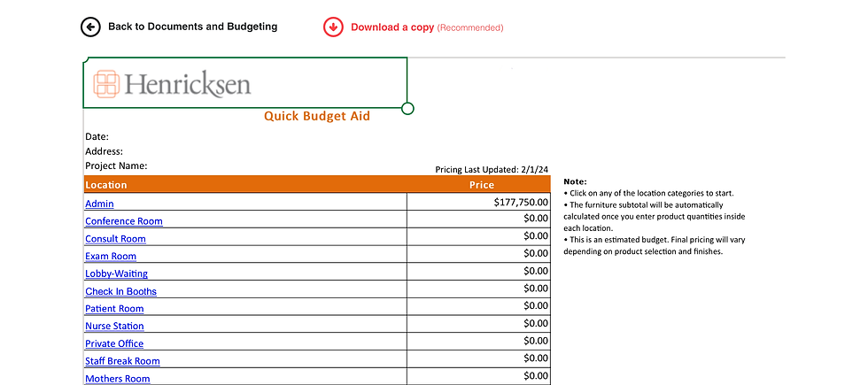The image size is (868, 385).
Task: Click the (Recommended) label text
Action: coord(470,27)
